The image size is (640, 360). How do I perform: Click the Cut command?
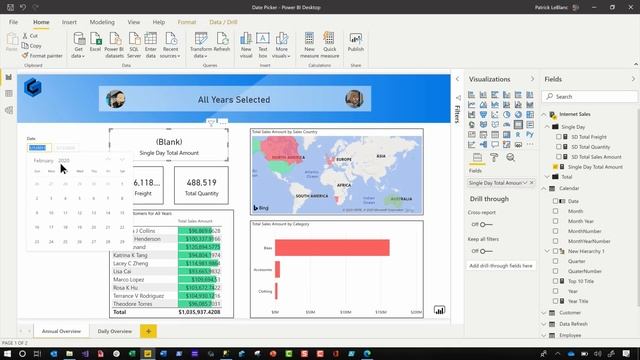[30, 36]
